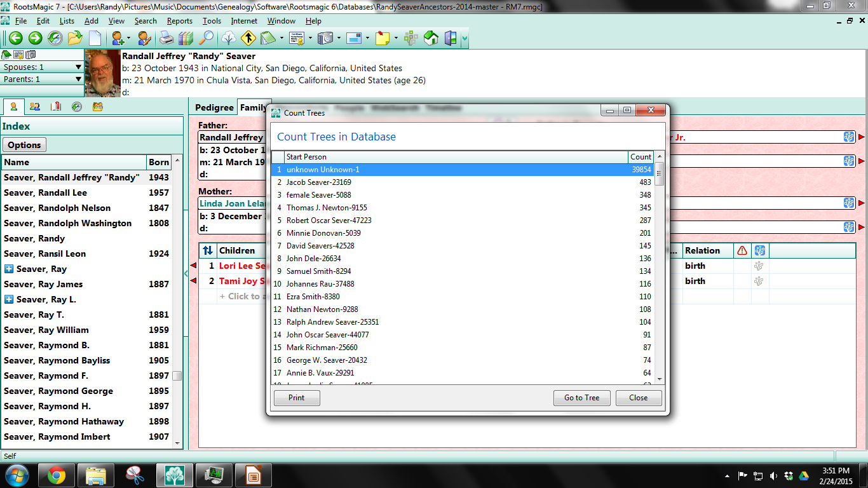
Task: Expand the Parents: 1 dropdown
Action: click(x=78, y=79)
